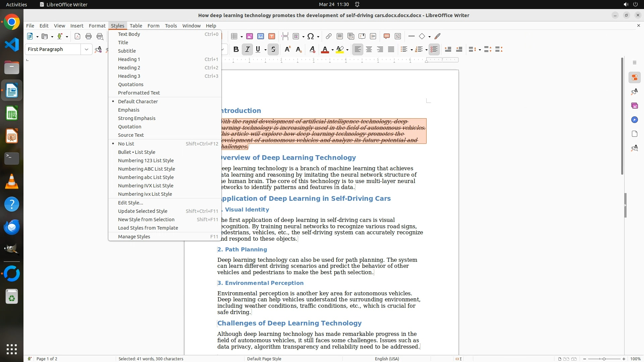The image size is (644, 362).
Task: Choose Heading 2 from the Styles menu
Action: point(129,68)
